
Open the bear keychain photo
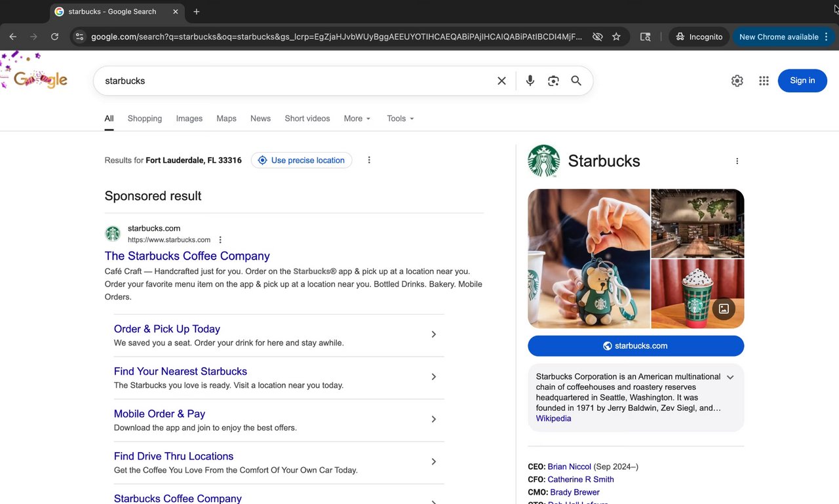coord(589,259)
